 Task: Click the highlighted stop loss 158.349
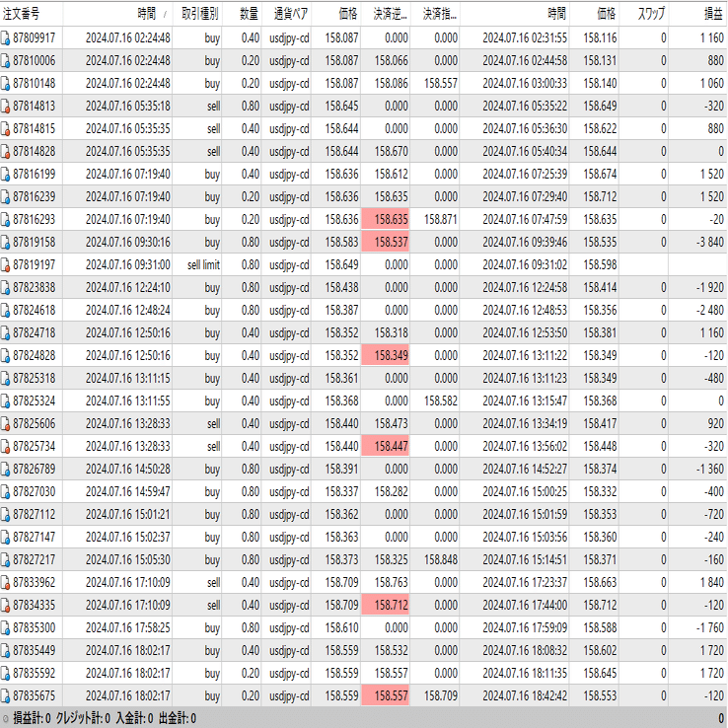click(x=386, y=356)
